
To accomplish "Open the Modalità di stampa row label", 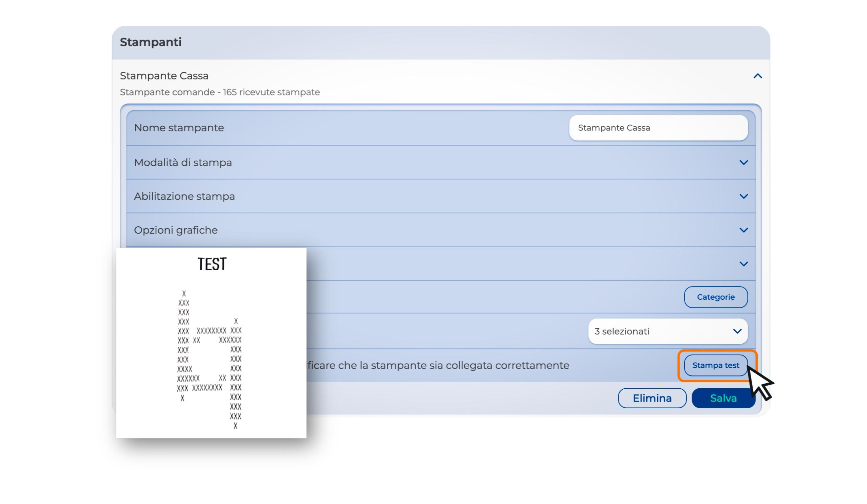I will point(183,162).
